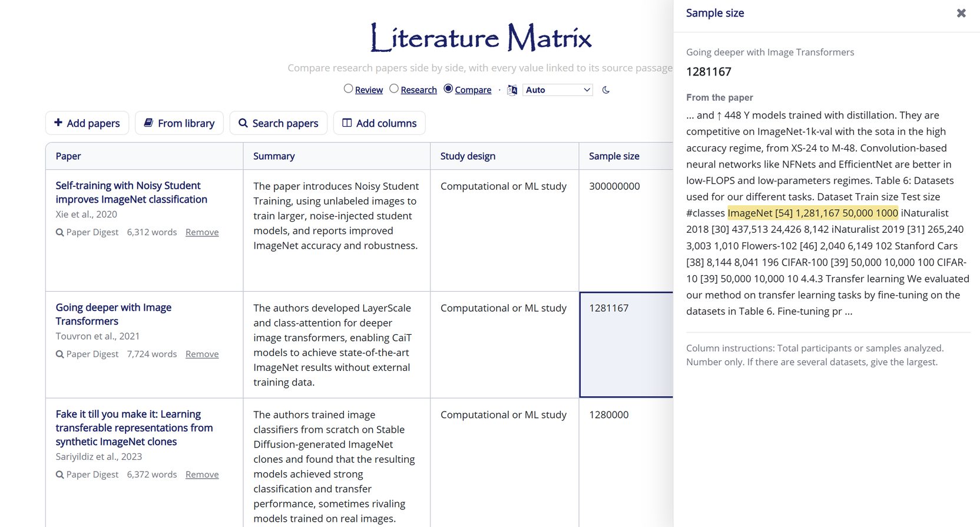Open Self-training with Noisy Student paper title
980x527 pixels.
click(131, 192)
